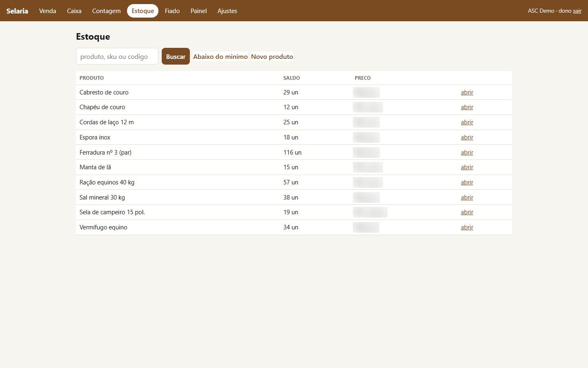588x368 pixels.
Task: Select the Cabresto de couro product name
Action: click(x=104, y=92)
